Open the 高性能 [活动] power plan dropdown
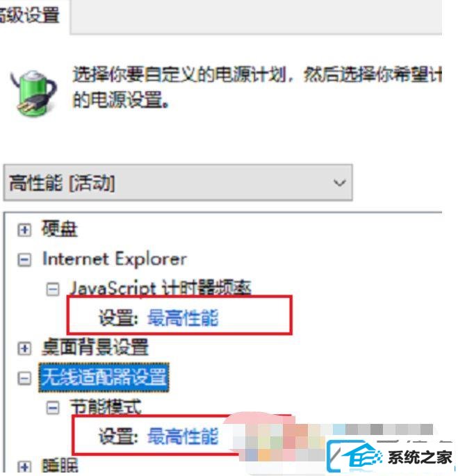Screen dimensions: 458x476 tap(178, 183)
